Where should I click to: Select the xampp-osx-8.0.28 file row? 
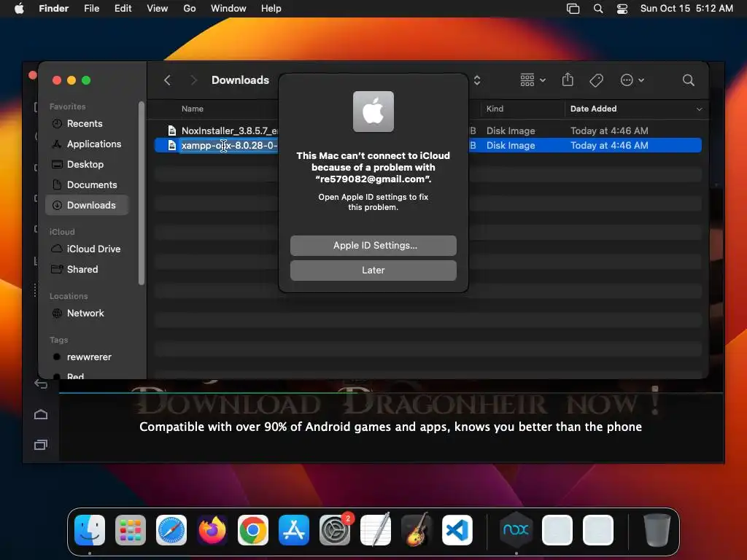pos(427,145)
